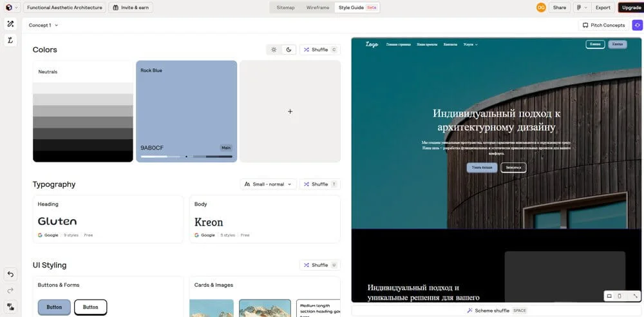Click the Share button

click(560, 7)
